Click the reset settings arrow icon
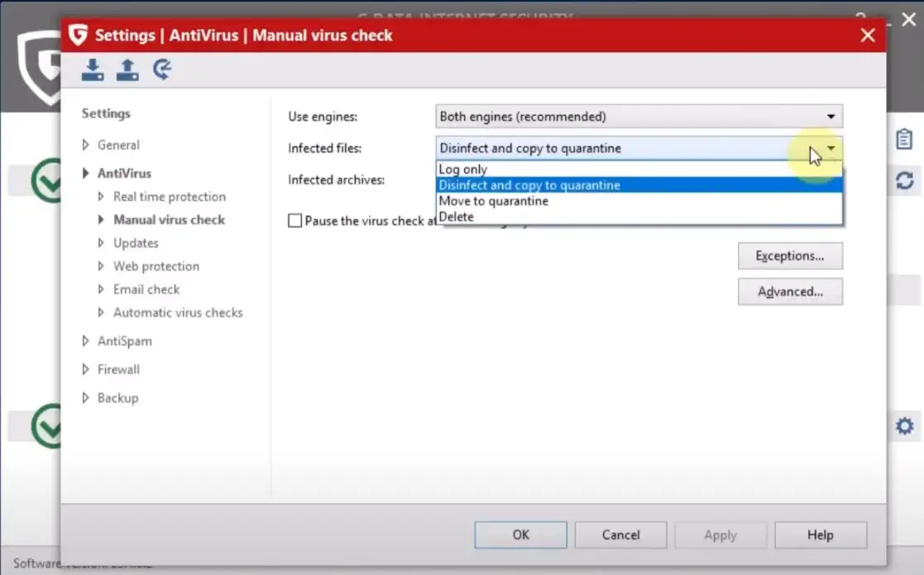 pyautogui.click(x=162, y=70)
